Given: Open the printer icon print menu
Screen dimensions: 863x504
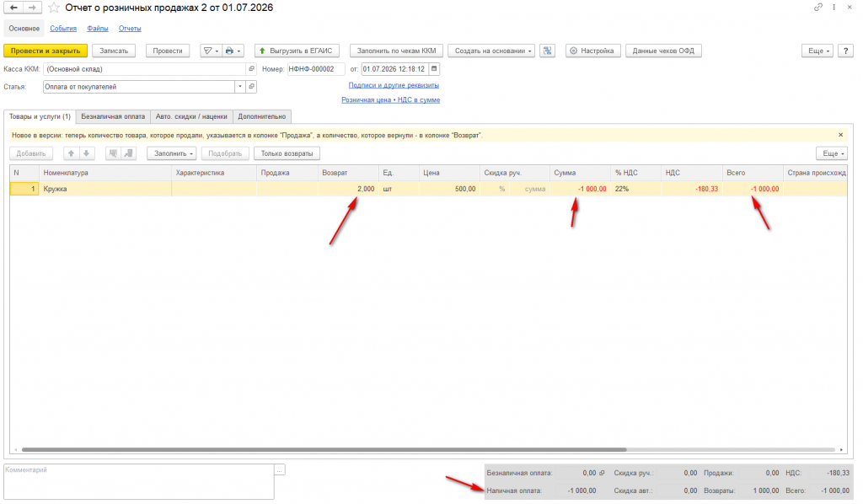Looking at the screenshot, I should coord(233,51).
